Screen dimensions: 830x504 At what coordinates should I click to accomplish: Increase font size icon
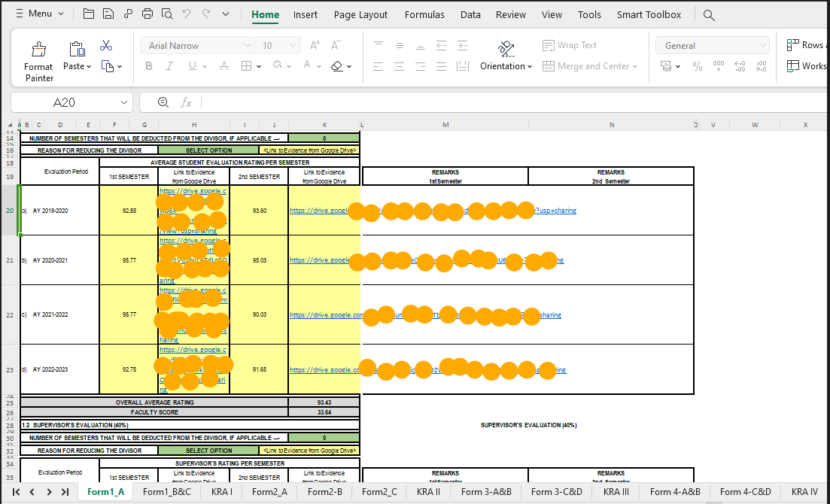click(315, 46)
